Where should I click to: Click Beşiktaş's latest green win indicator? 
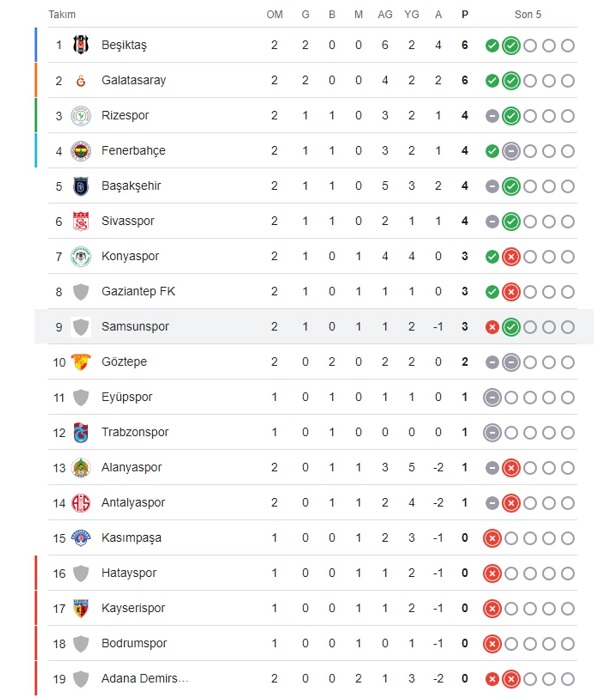coord(511,46)
